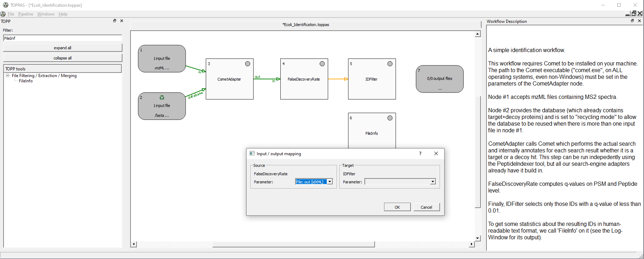
Task: Open the Pipeline menu
Action: [26, 14]
